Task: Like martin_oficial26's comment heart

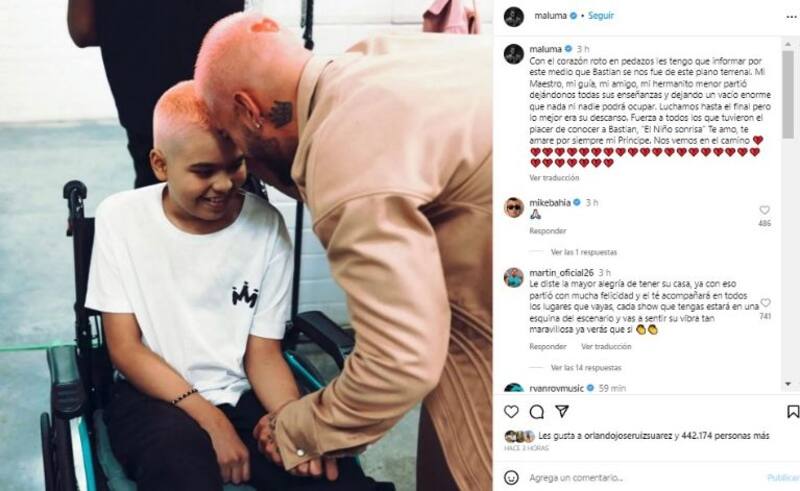Action: (x=765, y=303)
